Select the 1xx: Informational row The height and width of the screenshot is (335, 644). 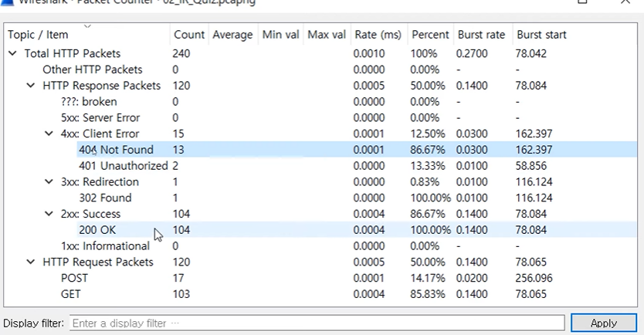click(x=320, y=246)
